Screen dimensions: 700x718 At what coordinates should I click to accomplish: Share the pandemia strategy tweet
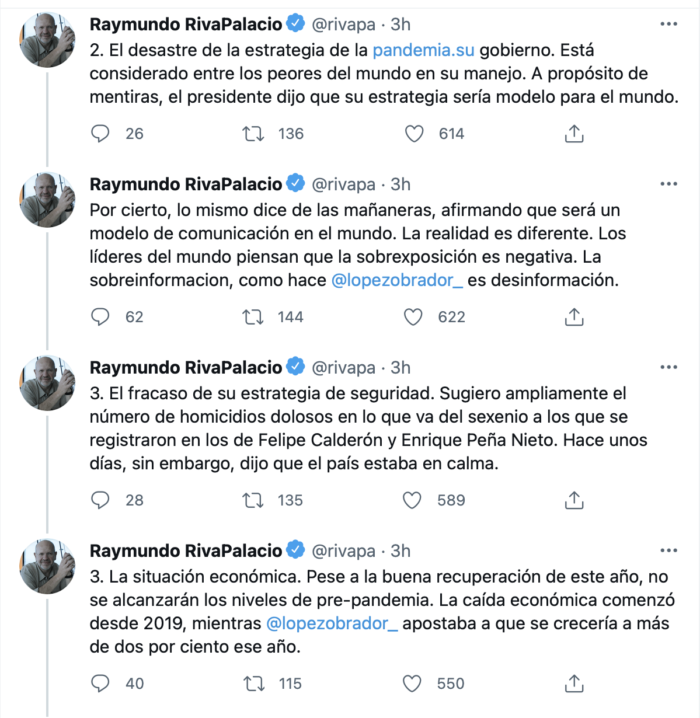click(x=574, y=133)
